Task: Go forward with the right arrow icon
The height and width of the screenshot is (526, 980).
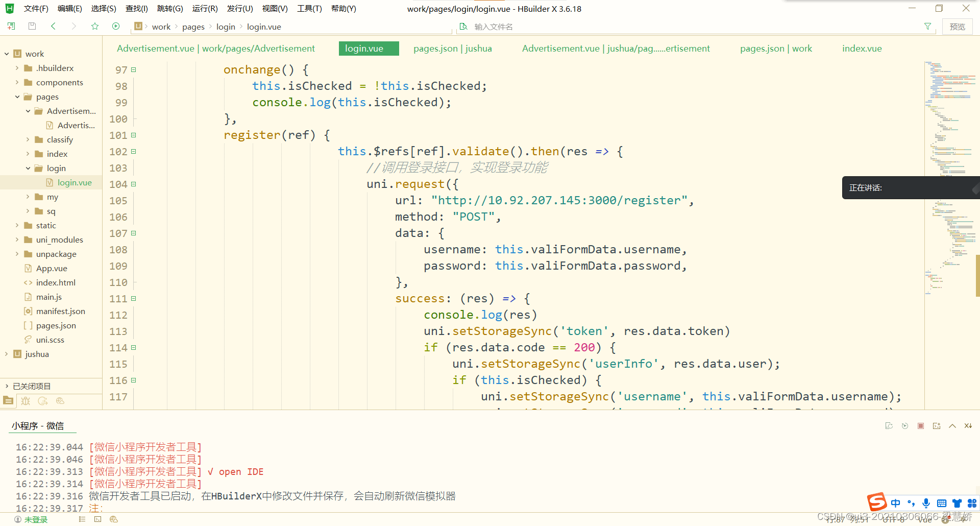Action: (74, 26)
